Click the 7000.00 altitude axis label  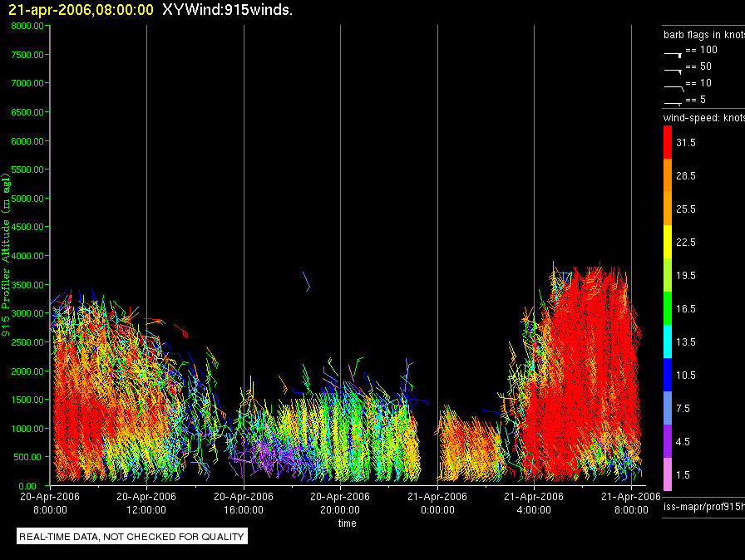[27, 83]
